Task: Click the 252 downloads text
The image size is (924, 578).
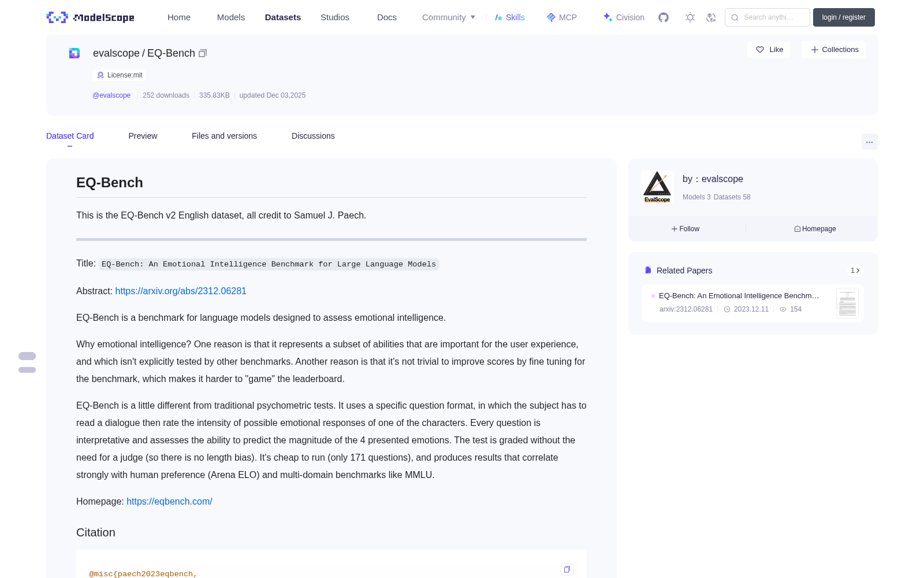Action: tap(166, 95)
